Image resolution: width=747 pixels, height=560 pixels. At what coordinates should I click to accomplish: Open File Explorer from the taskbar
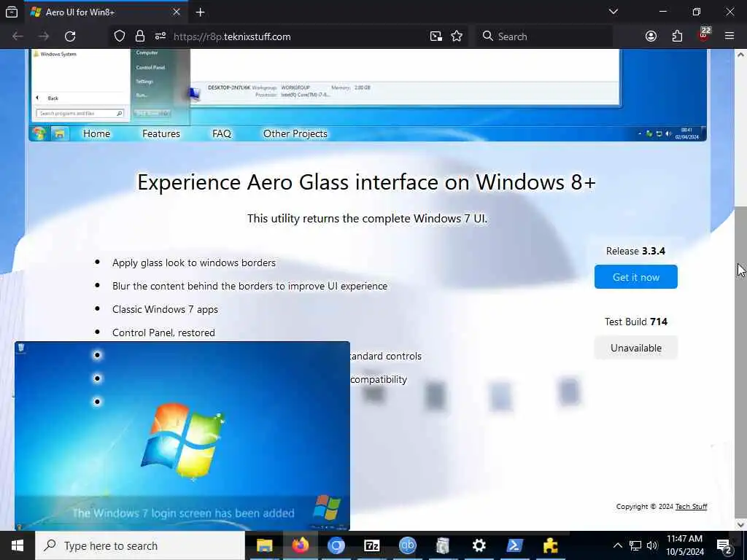tap(264, 545)
